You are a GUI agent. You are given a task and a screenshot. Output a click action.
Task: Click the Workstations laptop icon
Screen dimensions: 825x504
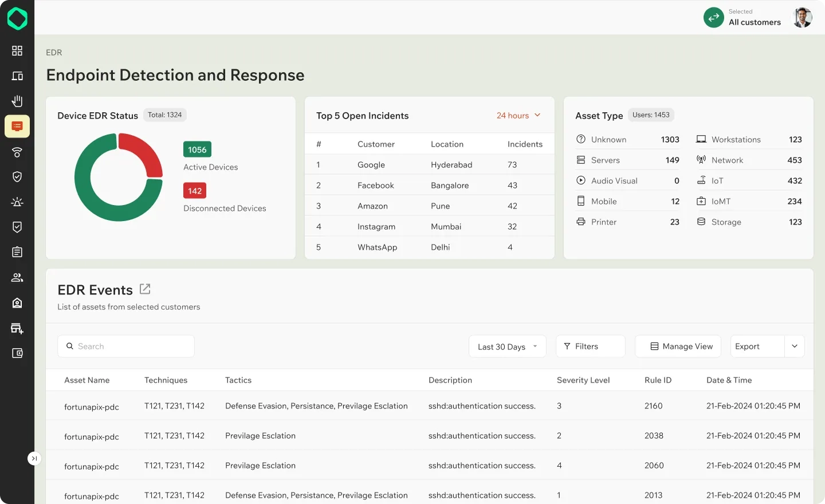(x=701, y=139)
